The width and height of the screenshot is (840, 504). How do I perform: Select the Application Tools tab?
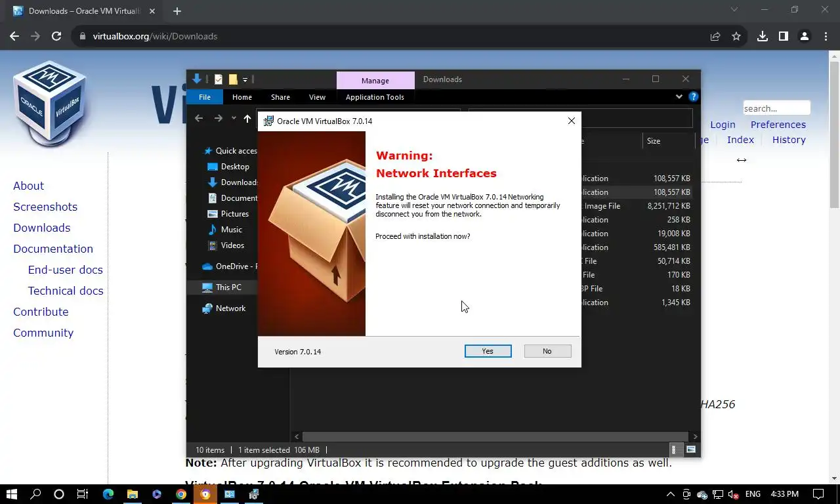pyautogui.click(x=375, y=97)
